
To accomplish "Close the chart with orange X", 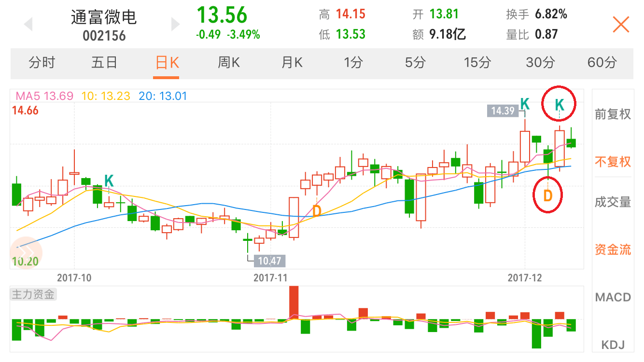I will point(621,24).
